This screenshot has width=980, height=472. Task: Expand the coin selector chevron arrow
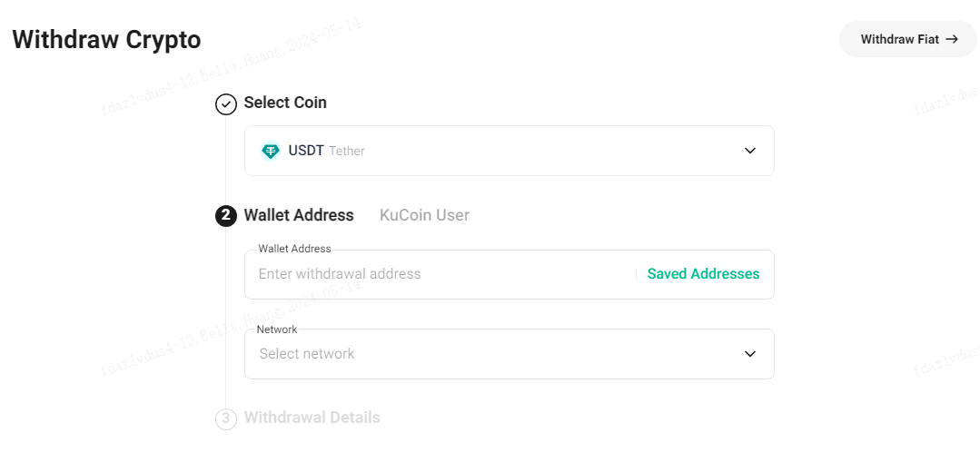(x=750, y=151)
